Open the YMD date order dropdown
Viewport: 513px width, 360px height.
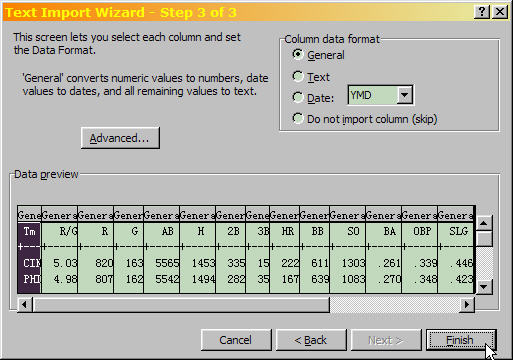(405, 95)
